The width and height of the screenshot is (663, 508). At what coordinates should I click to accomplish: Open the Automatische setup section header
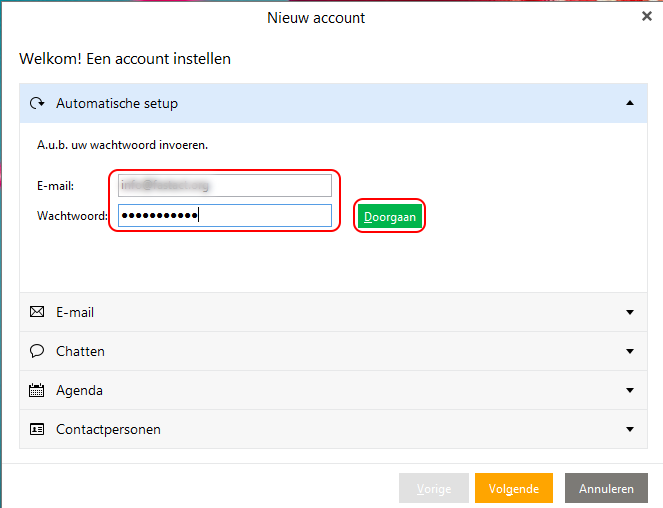pos(117,103)
